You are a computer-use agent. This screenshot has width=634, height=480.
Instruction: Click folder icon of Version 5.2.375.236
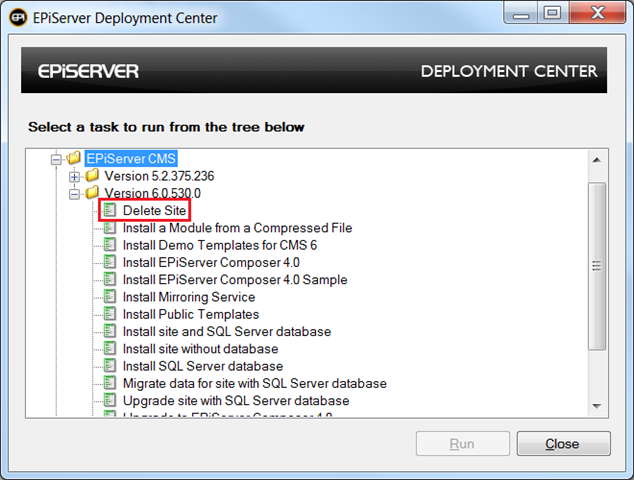(x=93, y=176)
